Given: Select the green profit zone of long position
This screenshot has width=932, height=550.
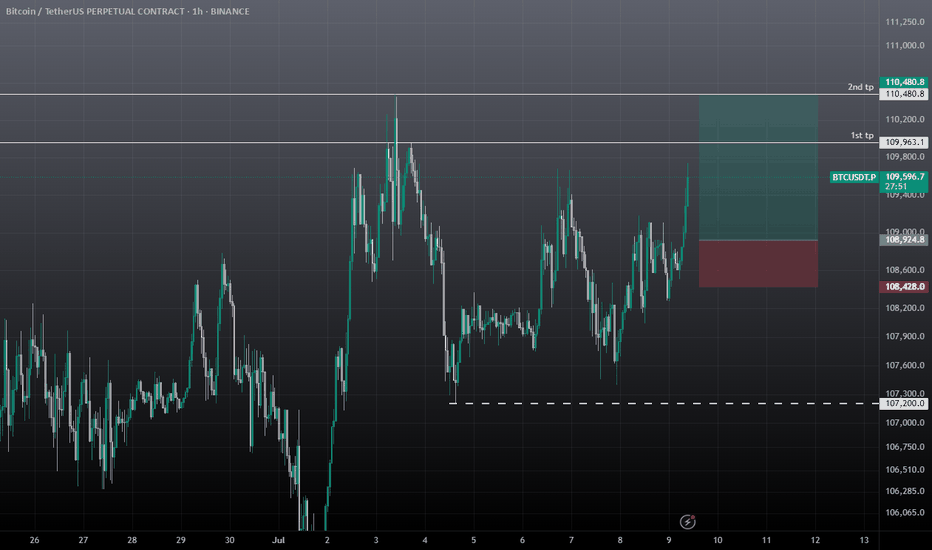Looking at the screenshot, I should click(758, 167).
